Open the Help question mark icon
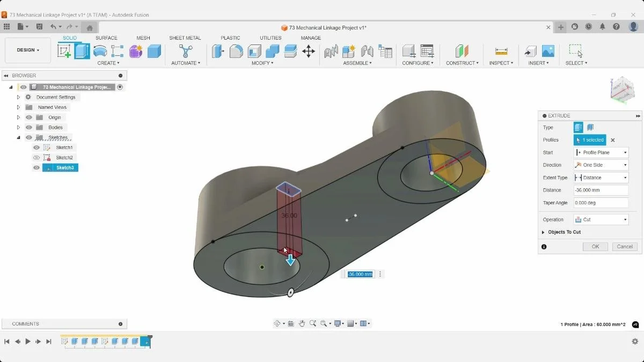 click(x=617, y=27)
